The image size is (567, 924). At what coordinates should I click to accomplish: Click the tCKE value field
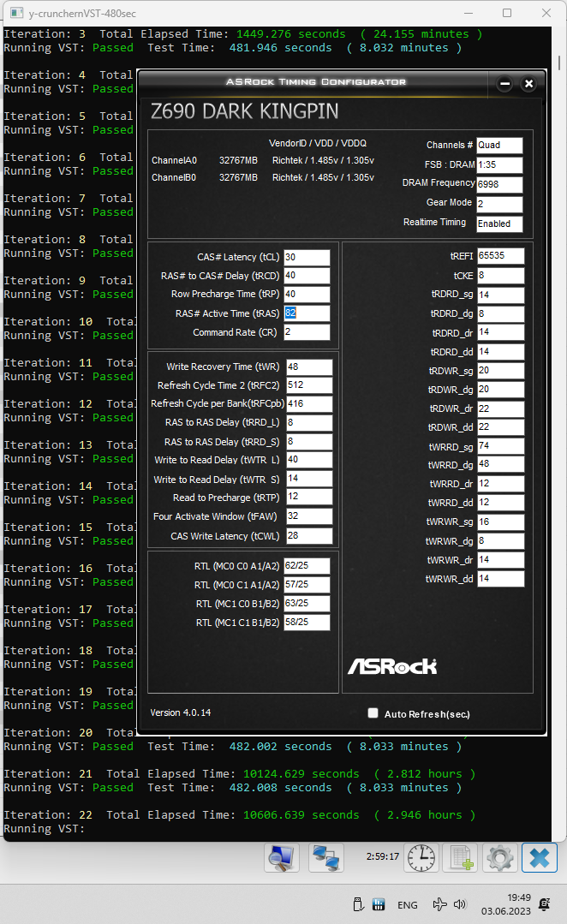[x=500, y=275]
